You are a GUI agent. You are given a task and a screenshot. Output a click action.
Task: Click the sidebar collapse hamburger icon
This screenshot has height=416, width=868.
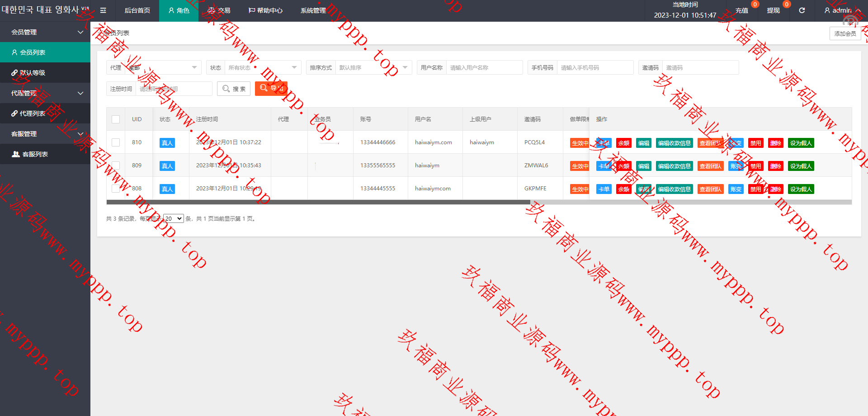(103, 10)
